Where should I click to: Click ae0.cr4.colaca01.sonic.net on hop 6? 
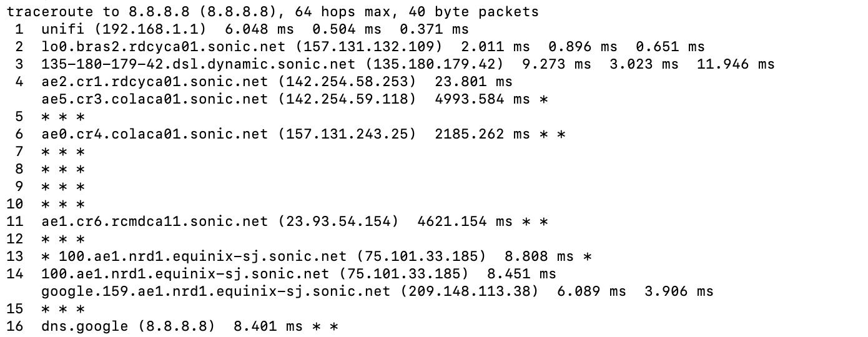tap(155, 134)
